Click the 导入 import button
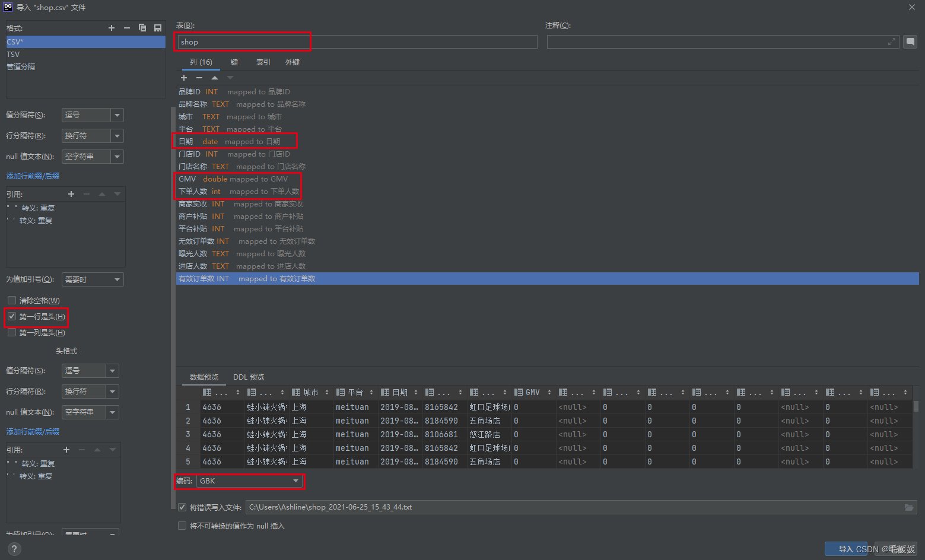The image size is (925, 560). point(846,549)
